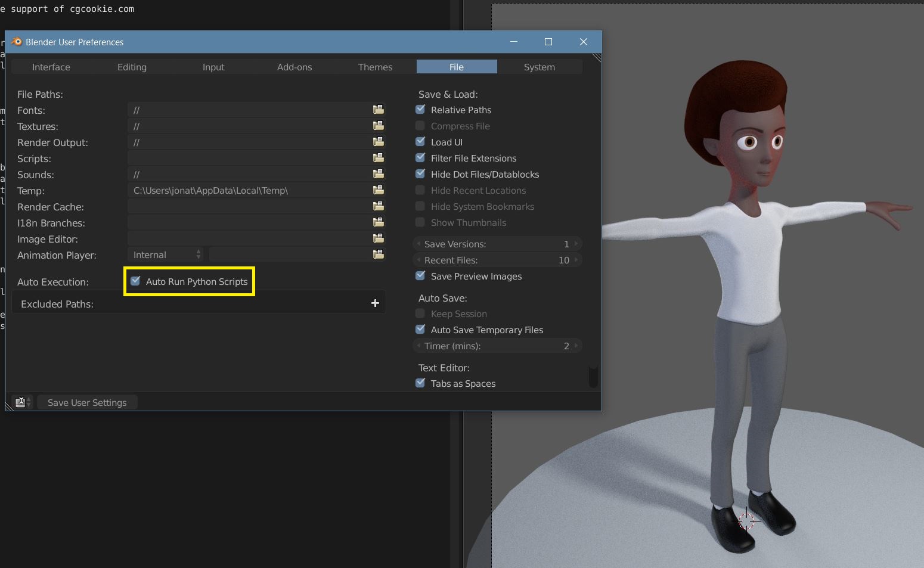
Task: Minimize the Blender User Preferences window
Action: 514,42
